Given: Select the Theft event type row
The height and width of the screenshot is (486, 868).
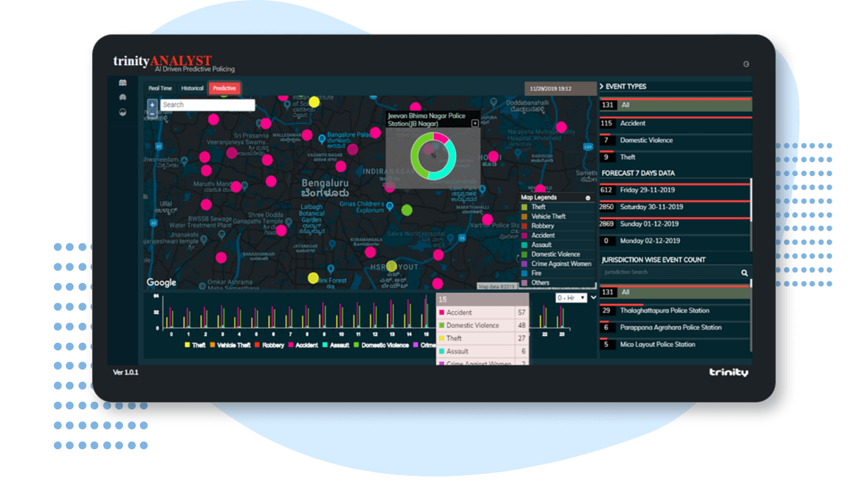Looking at the screenshot, I should 675,157.
